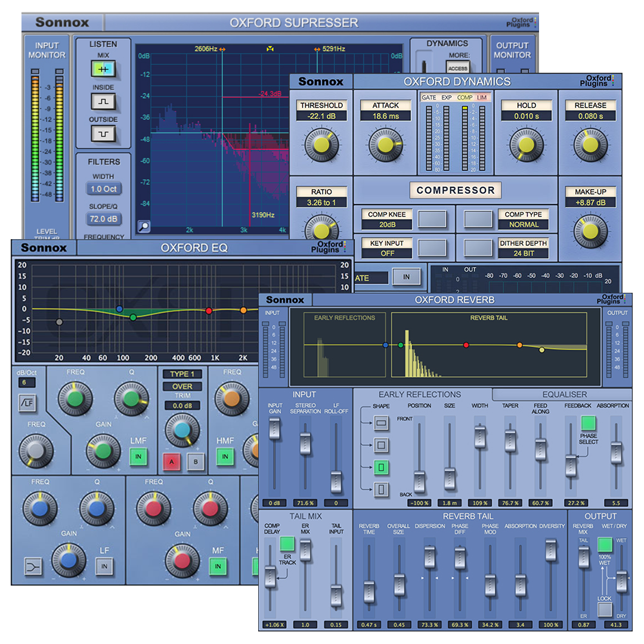
Task: Switch to the COMP meter tab
Action: point(465,97)
